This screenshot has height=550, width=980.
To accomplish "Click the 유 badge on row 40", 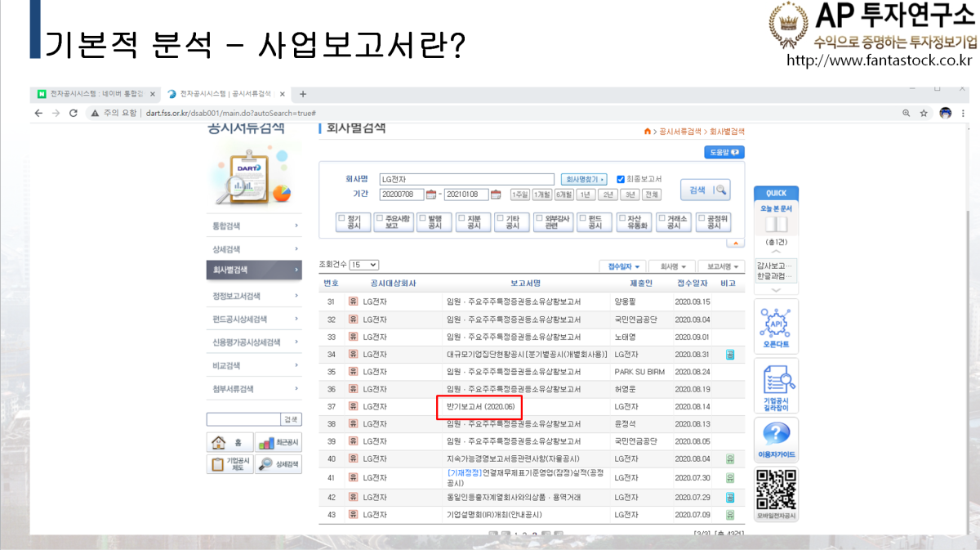I will pos(730,458).
